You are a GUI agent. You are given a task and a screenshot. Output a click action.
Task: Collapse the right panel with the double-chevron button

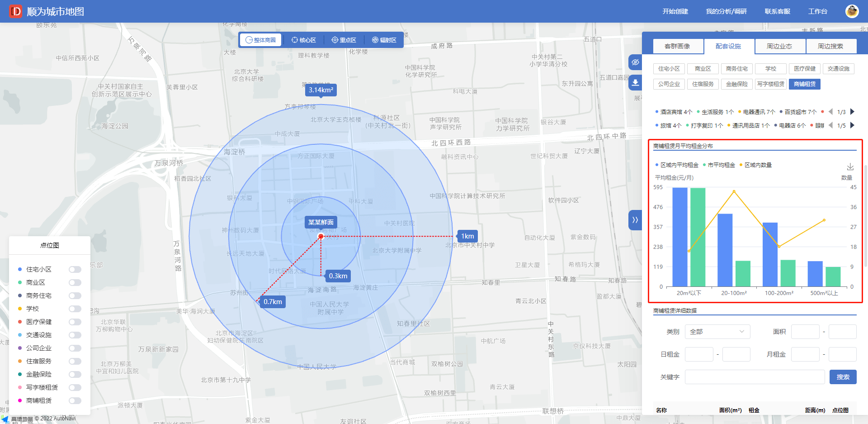click(635, 220)
